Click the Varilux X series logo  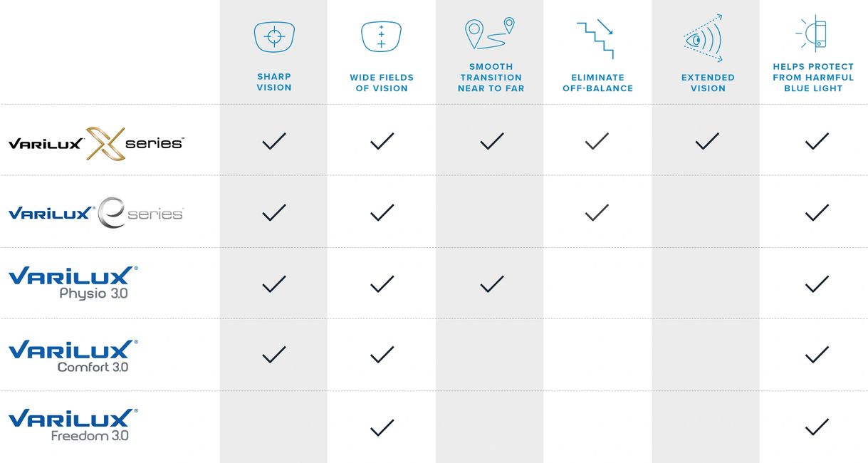point(96,143)
